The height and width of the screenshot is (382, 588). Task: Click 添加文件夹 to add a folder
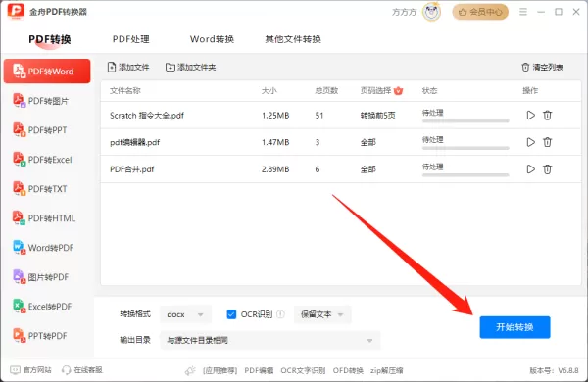pyautogui.click(x=190, y=68)
